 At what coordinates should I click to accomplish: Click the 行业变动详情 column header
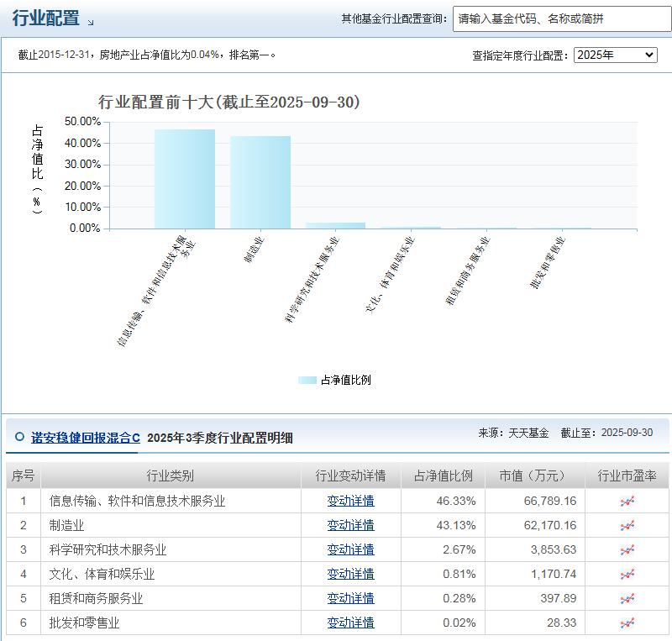[x=350, y=475]
